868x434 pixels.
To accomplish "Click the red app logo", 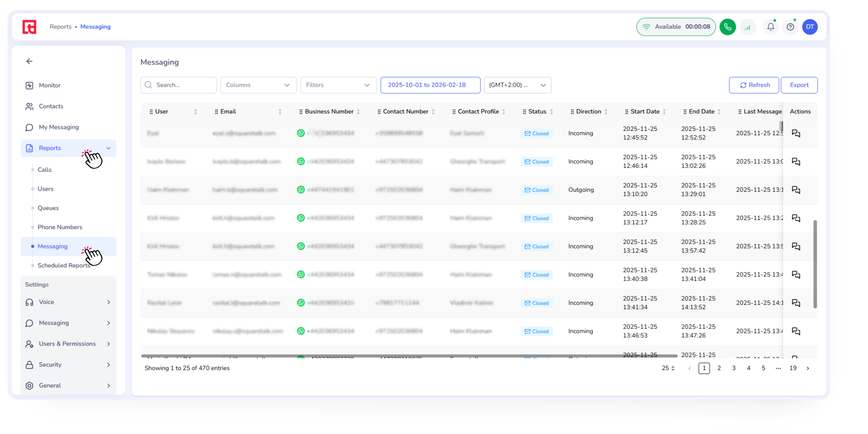I will [x=29, y=27].
